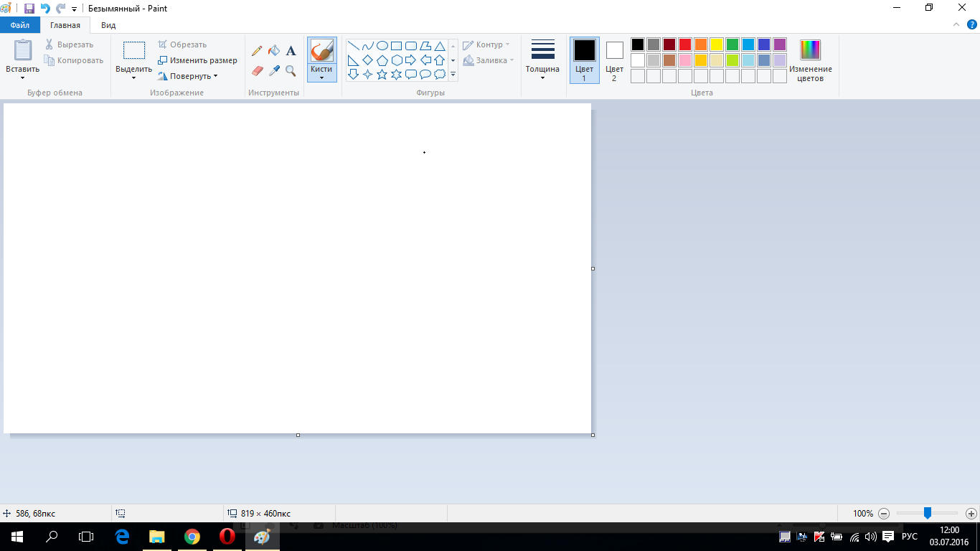This screenshot has width=980, height=551.
Task: Choose the down arrow shape
Action: (x=354, y=74)
